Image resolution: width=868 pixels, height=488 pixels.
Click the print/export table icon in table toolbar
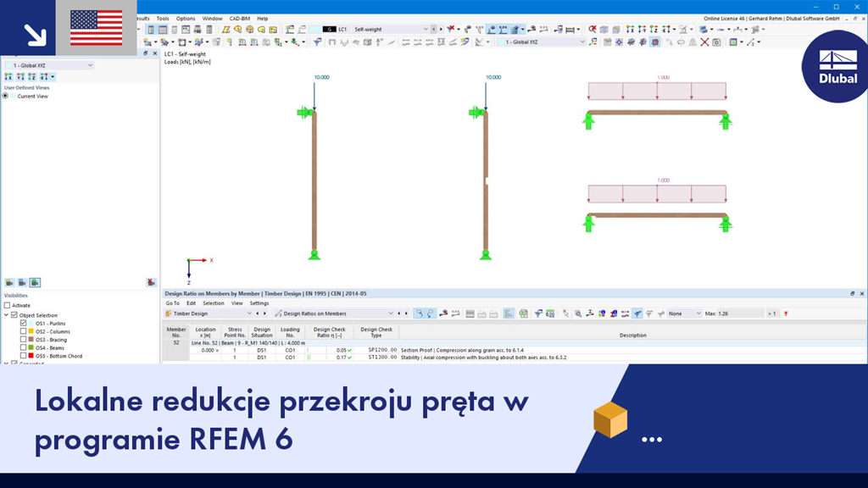coord(470,313)
